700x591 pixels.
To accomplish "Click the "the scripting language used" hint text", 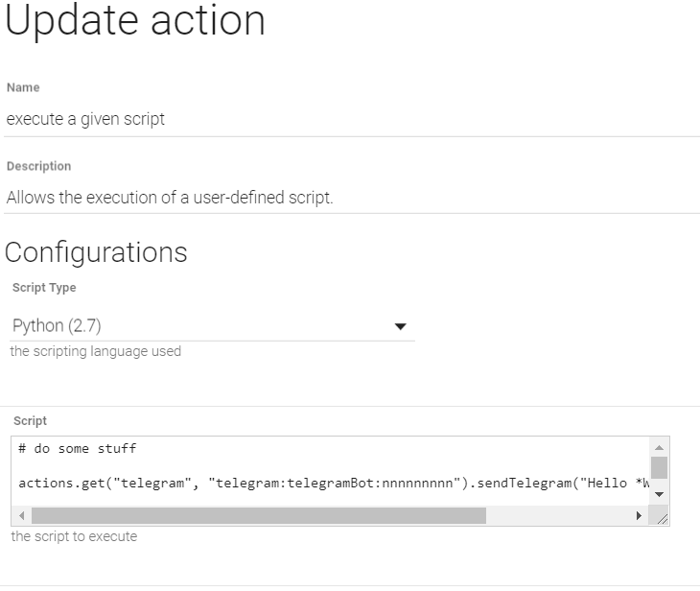I will tap(95, 351).
